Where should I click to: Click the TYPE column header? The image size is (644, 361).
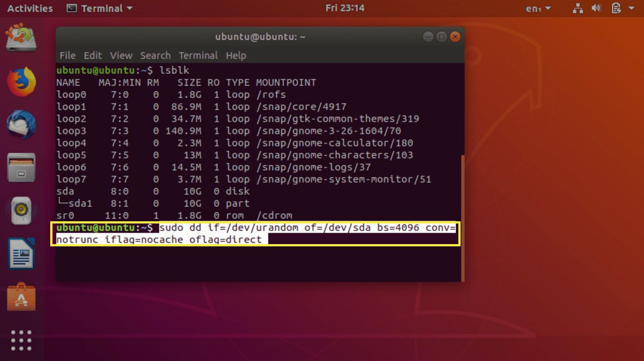click(238, 82)
